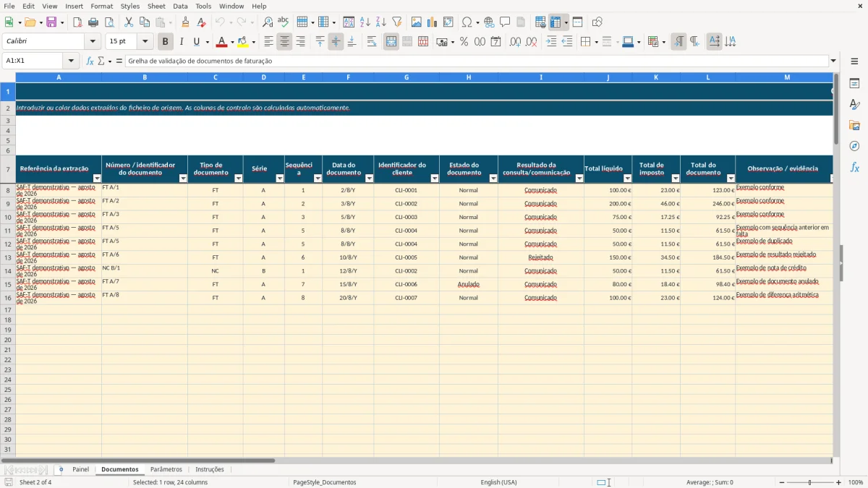Open the Format menu
The image size is (868, 488).
[x=101, y=6]
